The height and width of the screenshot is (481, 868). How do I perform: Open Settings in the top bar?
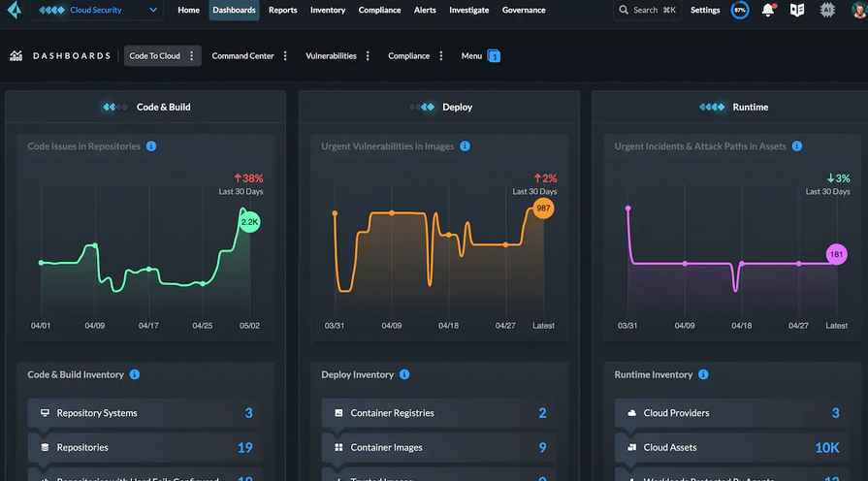[705, 11]
